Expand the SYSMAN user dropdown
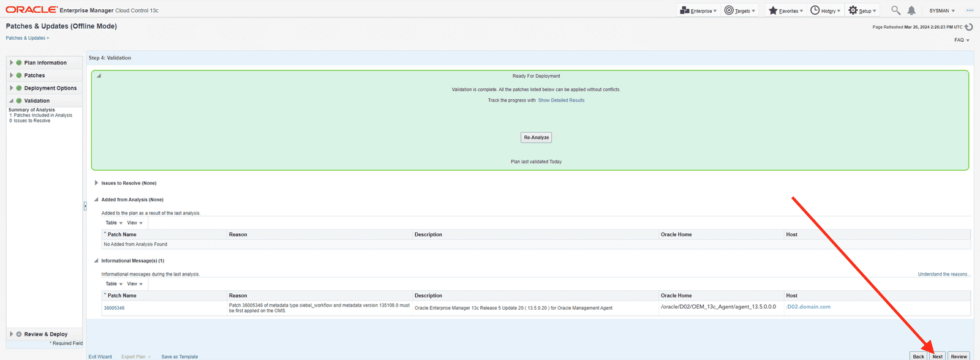This screenshot has height=360, width=980. coord(942,10)
